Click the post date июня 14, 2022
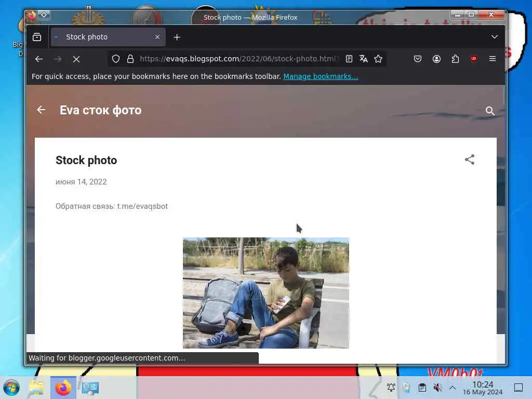 coord(81,182)
